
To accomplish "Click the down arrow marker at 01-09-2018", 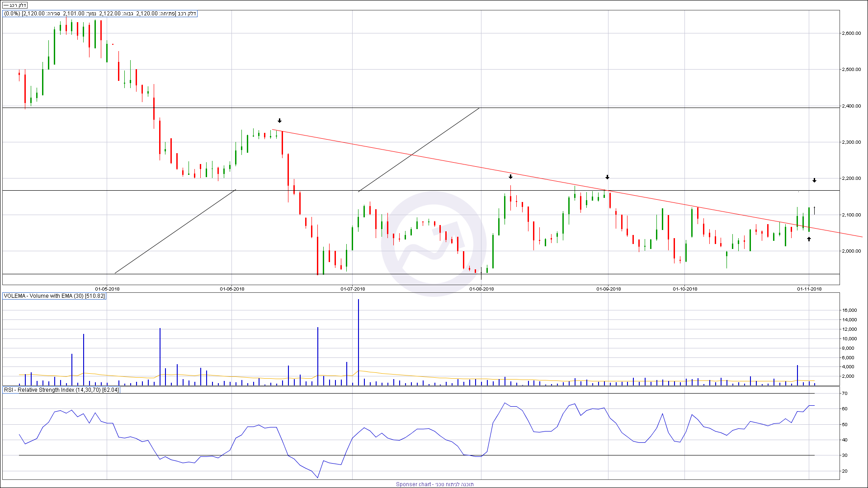I will click(x=607, y=177).
